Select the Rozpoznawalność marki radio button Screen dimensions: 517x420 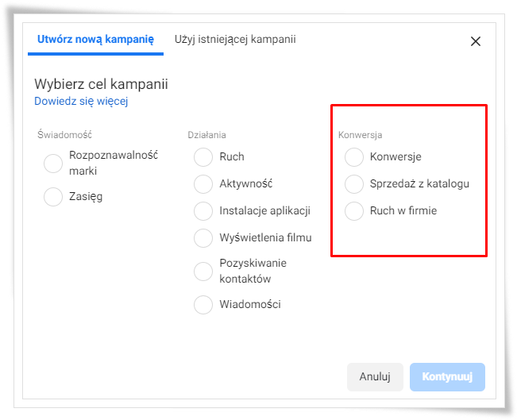click(53, 164)
